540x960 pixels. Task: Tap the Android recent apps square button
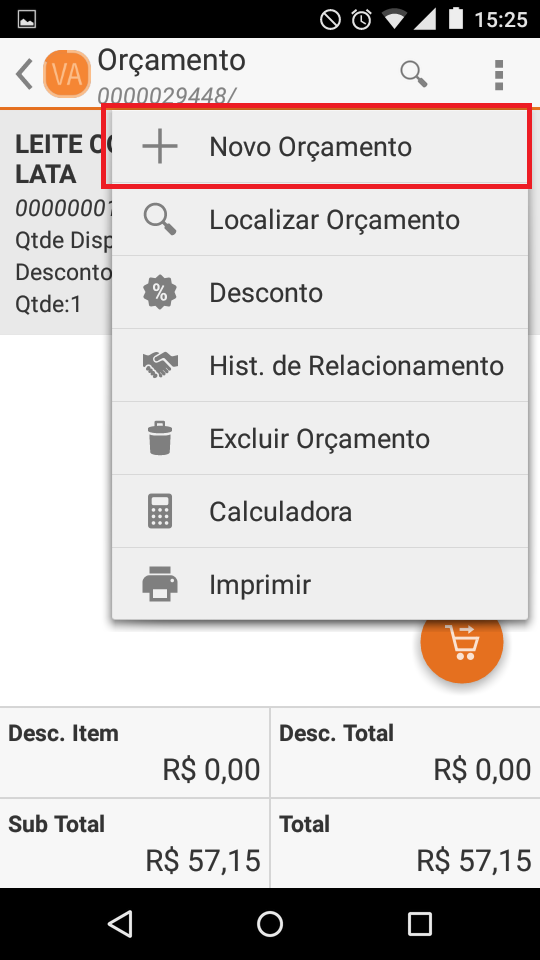[x=420, y=924]
